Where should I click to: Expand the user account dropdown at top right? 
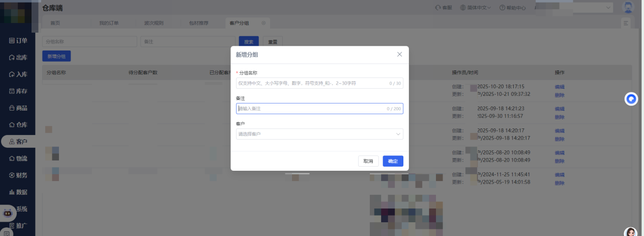(609, 8)
